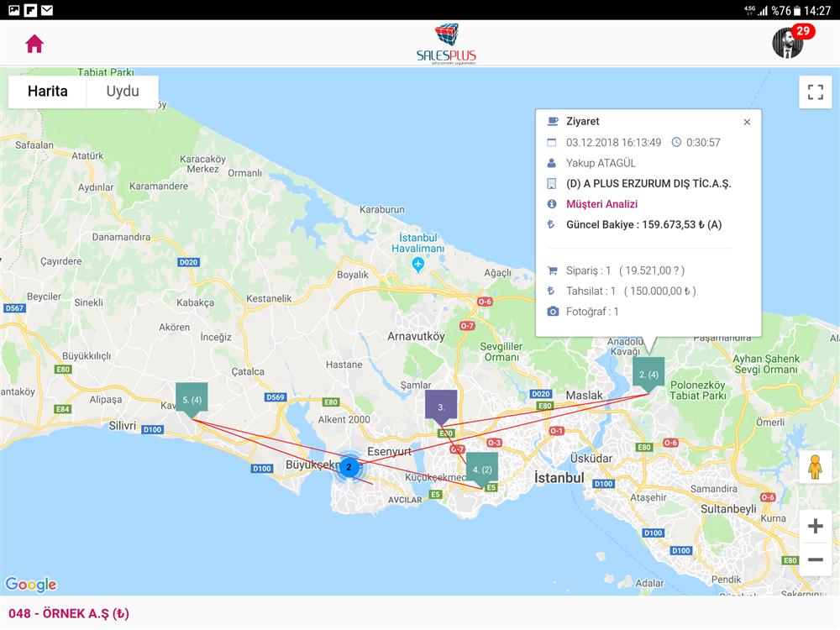Click the Tahsilat : 1 entry
840x630 pixels.
pyautogui.click(x=631, y=291)
